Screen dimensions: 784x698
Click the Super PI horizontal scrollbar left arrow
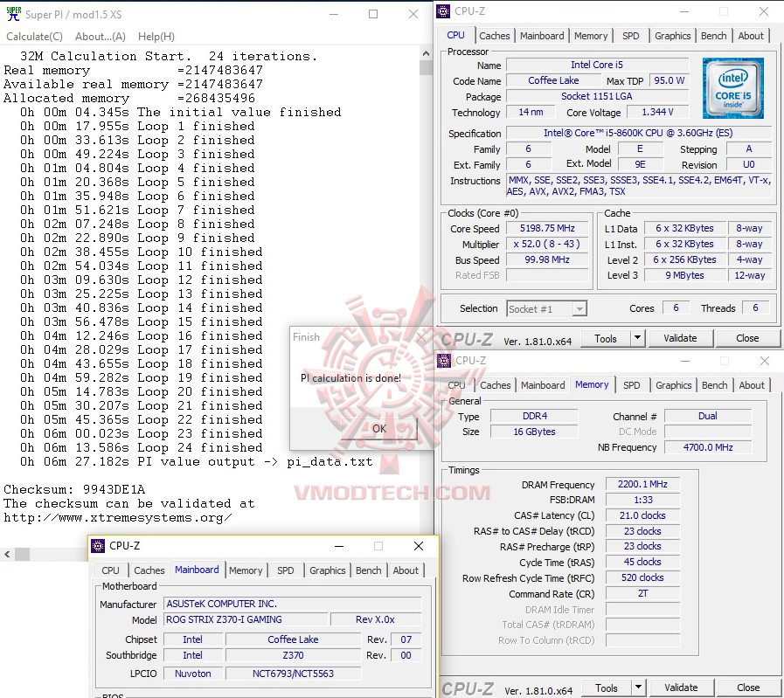7,554
